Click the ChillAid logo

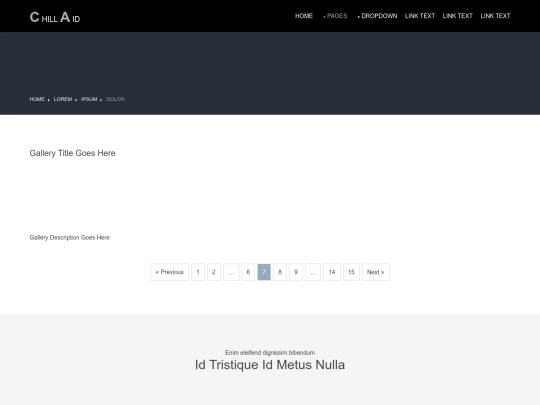(x=55, y=17)
